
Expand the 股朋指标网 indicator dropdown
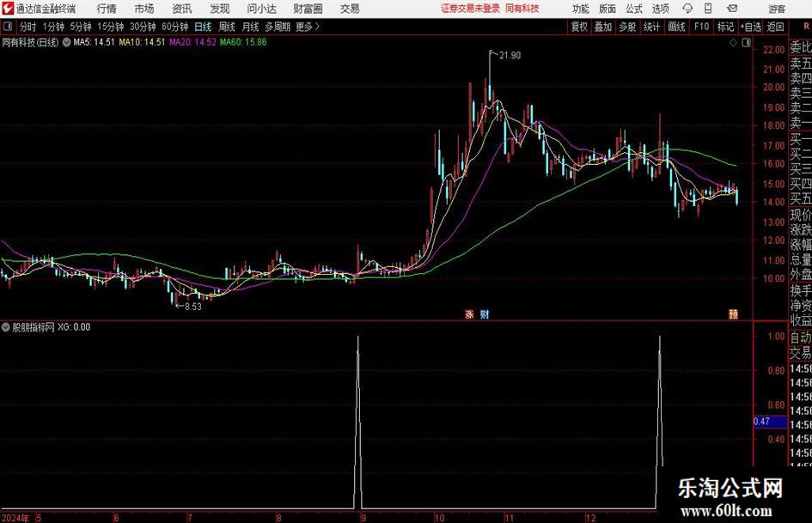[x=6, y=327]
